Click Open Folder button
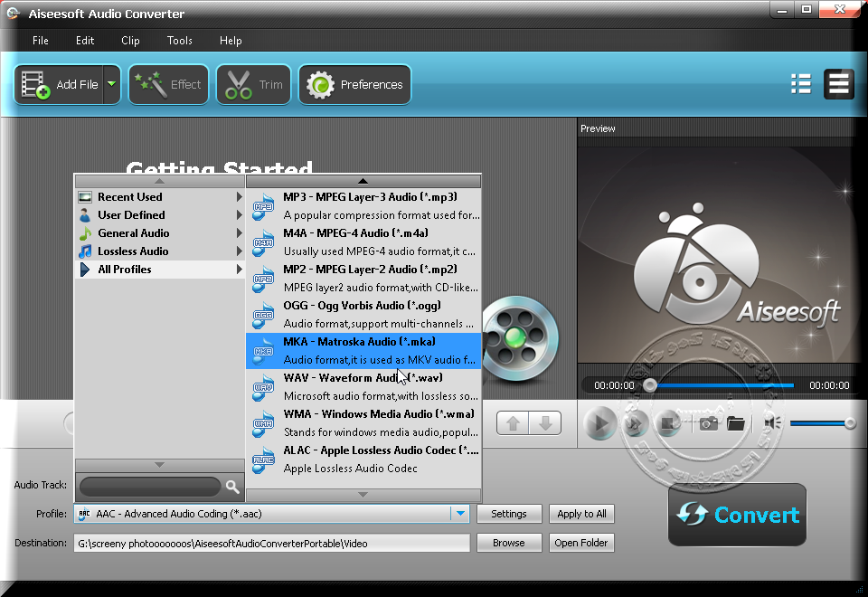The width and height of the screenshot is (868, 597). [581, 544]
